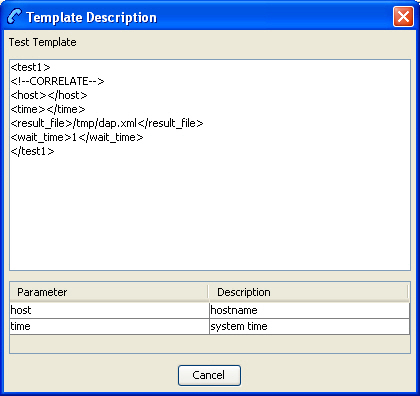Click the '<time></time>' line

pyautogui.click(x=48, y=109)
